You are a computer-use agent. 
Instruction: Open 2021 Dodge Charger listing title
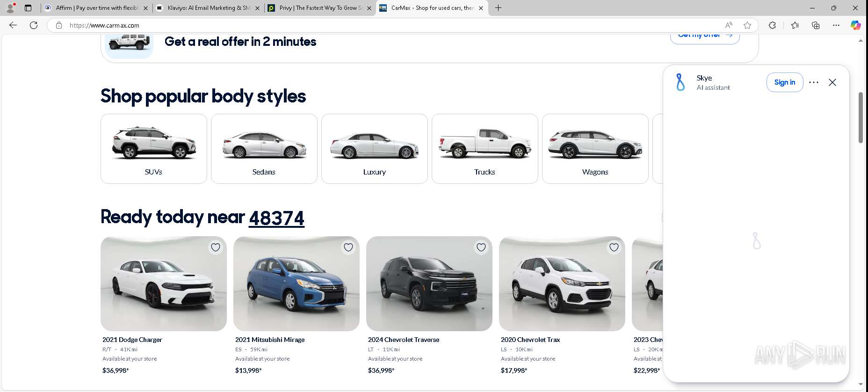(132, 340)
